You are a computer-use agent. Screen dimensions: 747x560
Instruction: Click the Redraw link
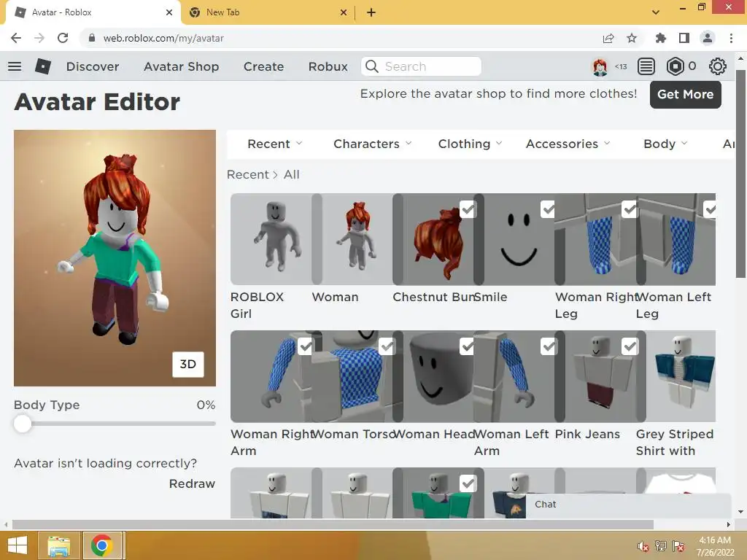[x=192, y=483]
